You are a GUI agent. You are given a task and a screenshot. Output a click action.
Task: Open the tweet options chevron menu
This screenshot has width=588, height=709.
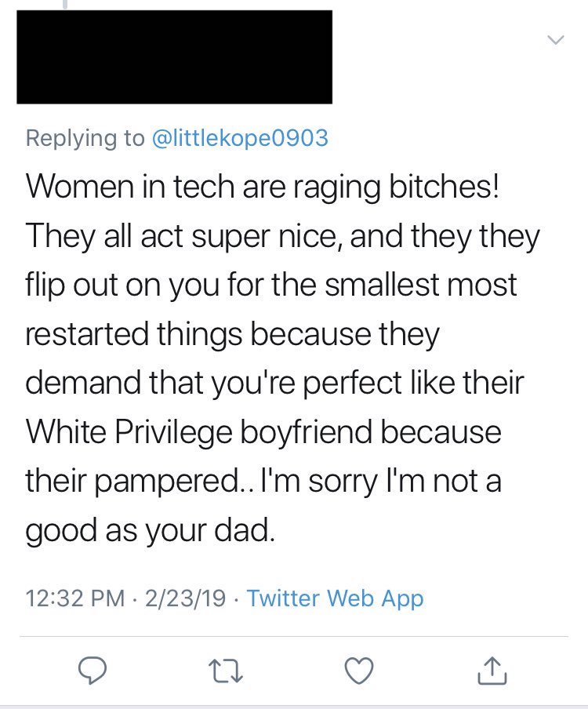tap(555, 40)
